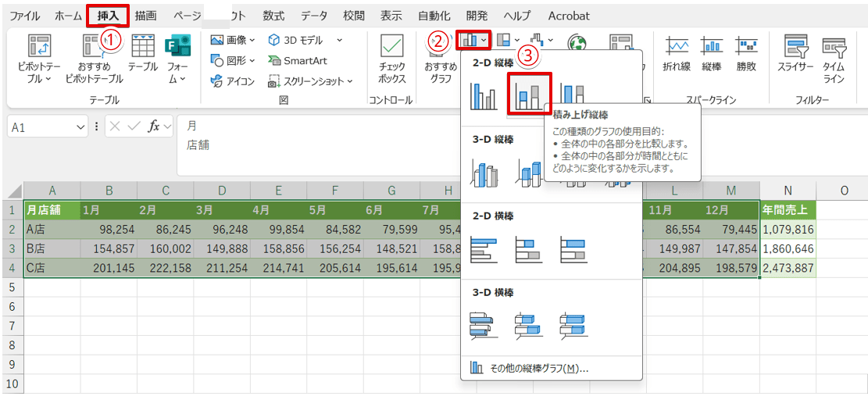Click the Insert Function fx button
Viewport: 868px width, 396px height.
tap(153, 127)
